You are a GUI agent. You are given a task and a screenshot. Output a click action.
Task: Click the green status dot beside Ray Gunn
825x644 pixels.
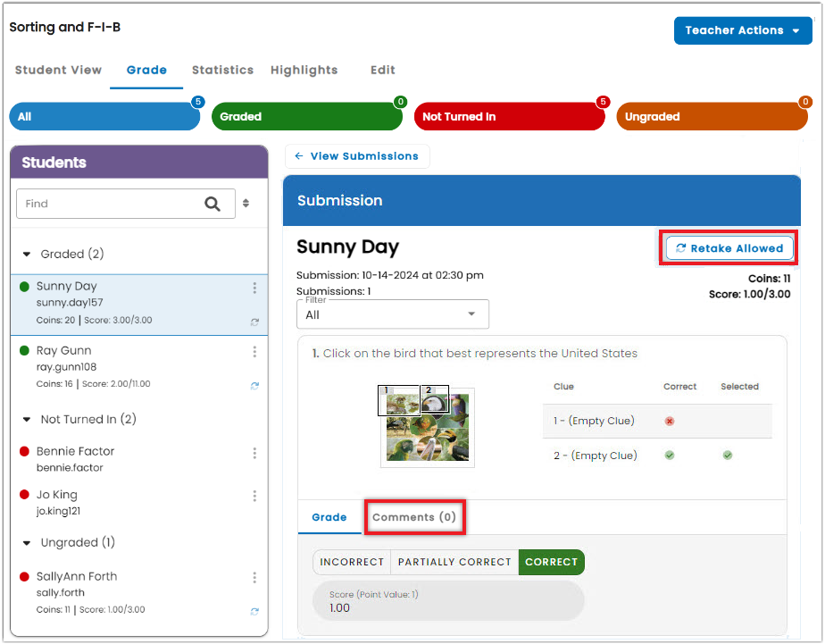click(24, 350)
